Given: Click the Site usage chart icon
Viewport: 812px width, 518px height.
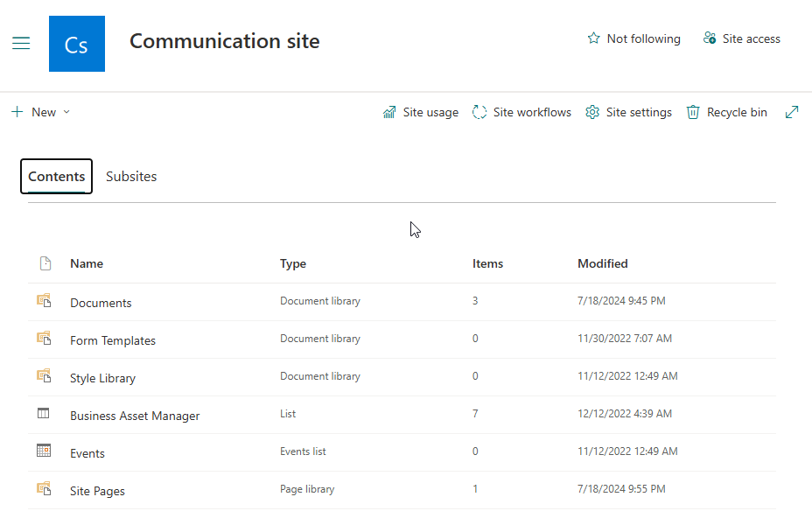Looking at the screenshot, I should (x=389, y=112).
